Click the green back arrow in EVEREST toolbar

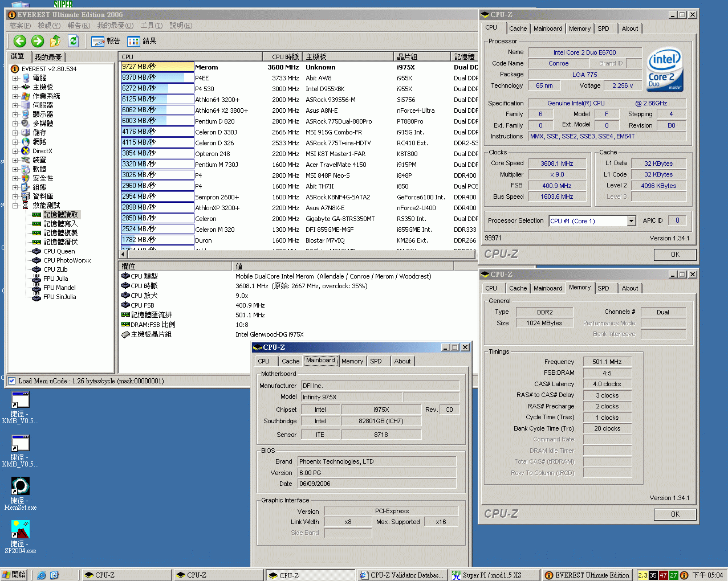coord(20,41)
